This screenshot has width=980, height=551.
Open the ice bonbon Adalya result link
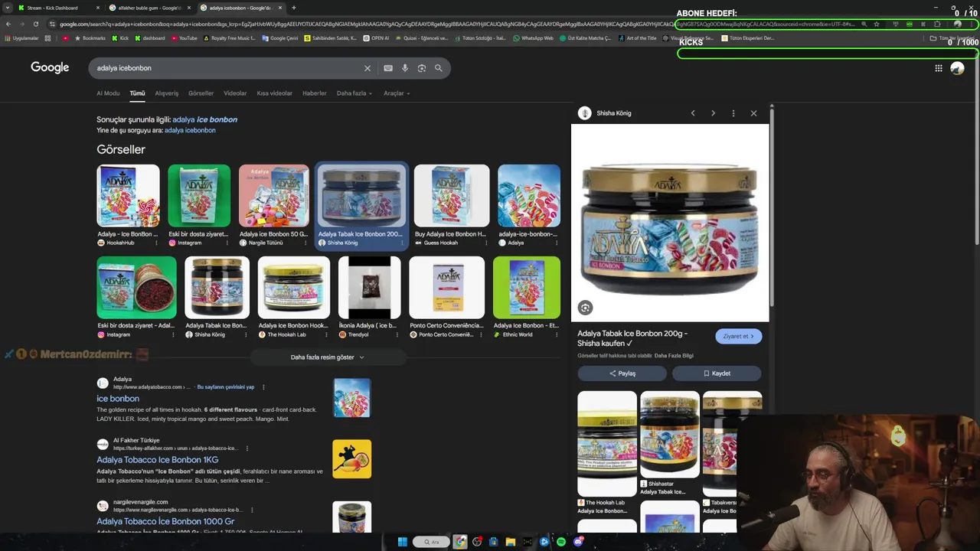point(118,399)
